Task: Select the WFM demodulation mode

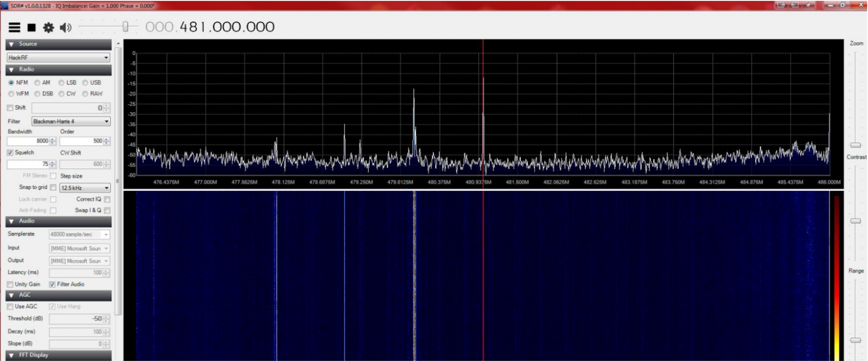Action: click(x=11, y=93)
